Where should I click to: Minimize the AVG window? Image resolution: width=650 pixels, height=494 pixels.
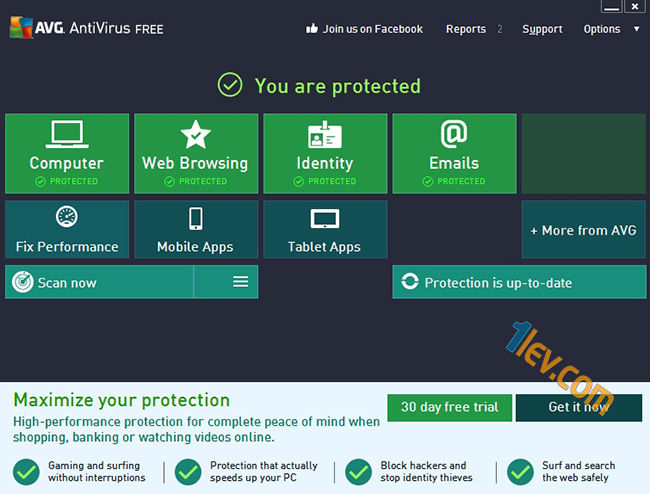[611, 6]
